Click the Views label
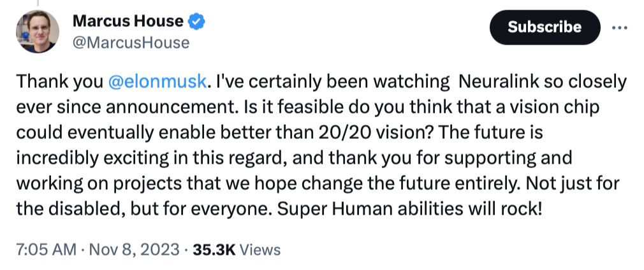 pos(259,250)
